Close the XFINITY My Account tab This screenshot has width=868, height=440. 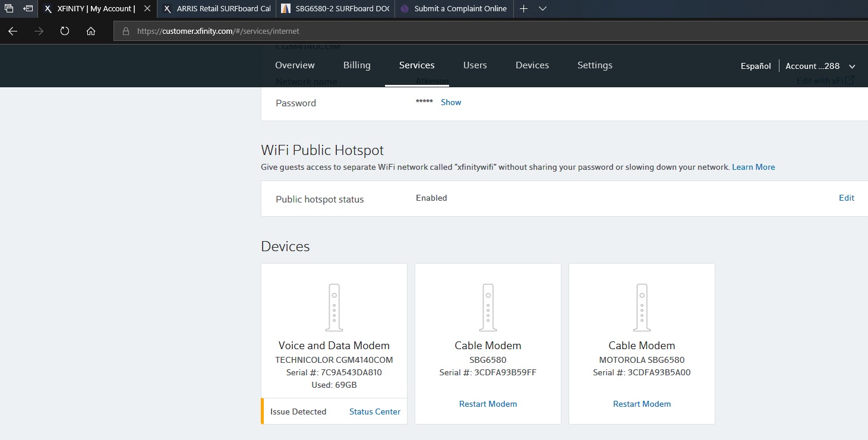[147, 9]
